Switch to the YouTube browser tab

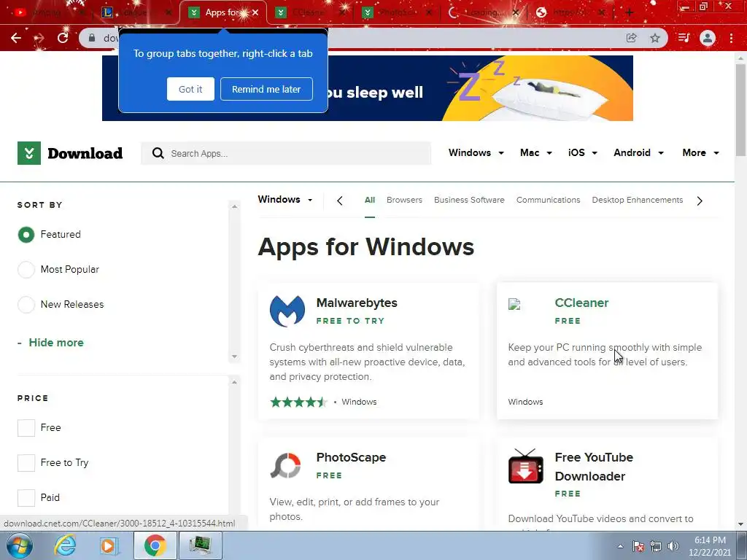click(47, 12)
